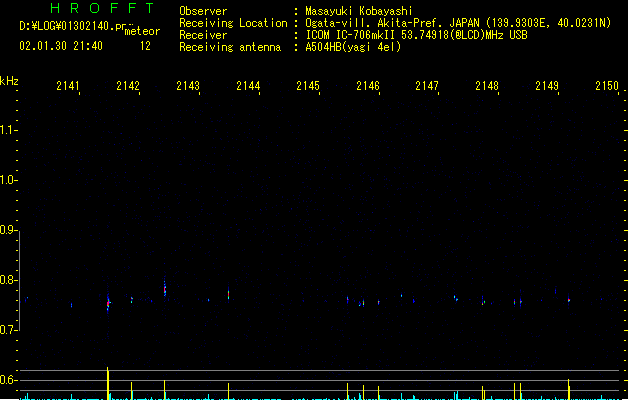Click the Observer label
The height and width of the screenshot is (400, 629).
click(203, 11)
